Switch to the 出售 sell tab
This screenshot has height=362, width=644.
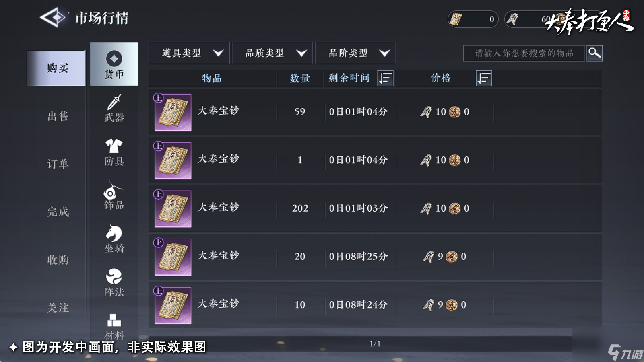click(x=58, y=116)
